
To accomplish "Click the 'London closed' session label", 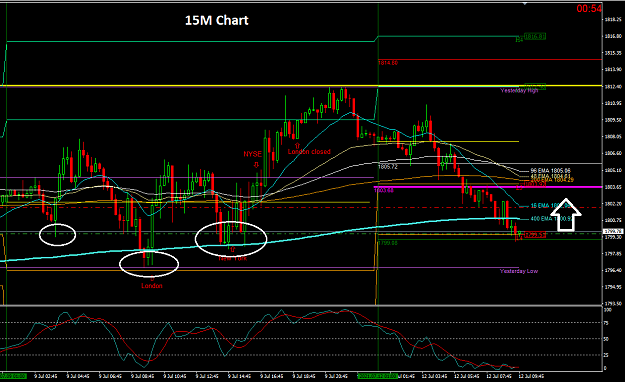I will 309,151.
